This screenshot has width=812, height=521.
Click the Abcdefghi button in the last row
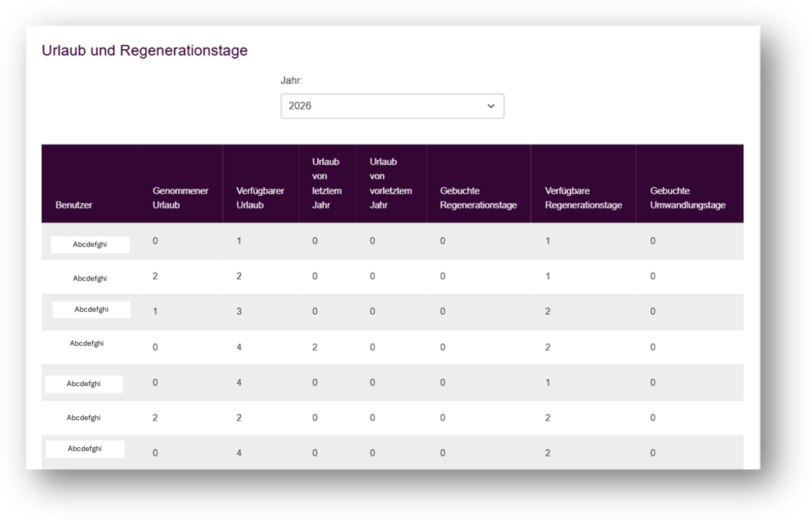pos(85,448)
